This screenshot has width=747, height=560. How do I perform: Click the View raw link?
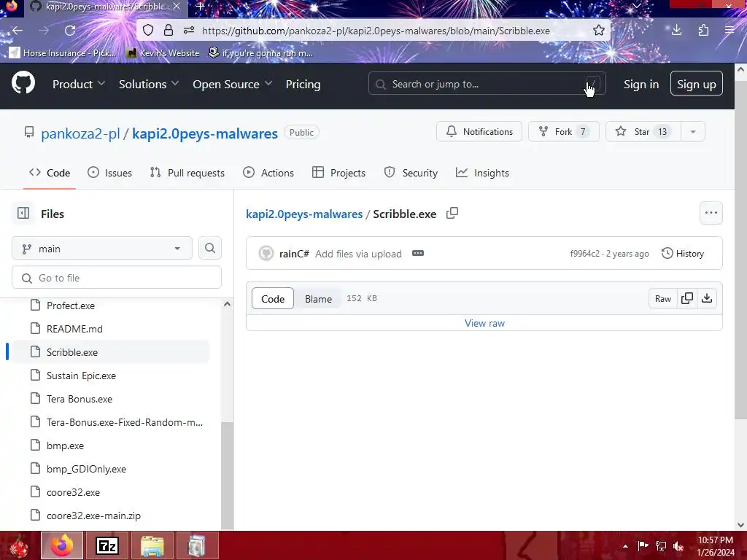pos(484,323)
